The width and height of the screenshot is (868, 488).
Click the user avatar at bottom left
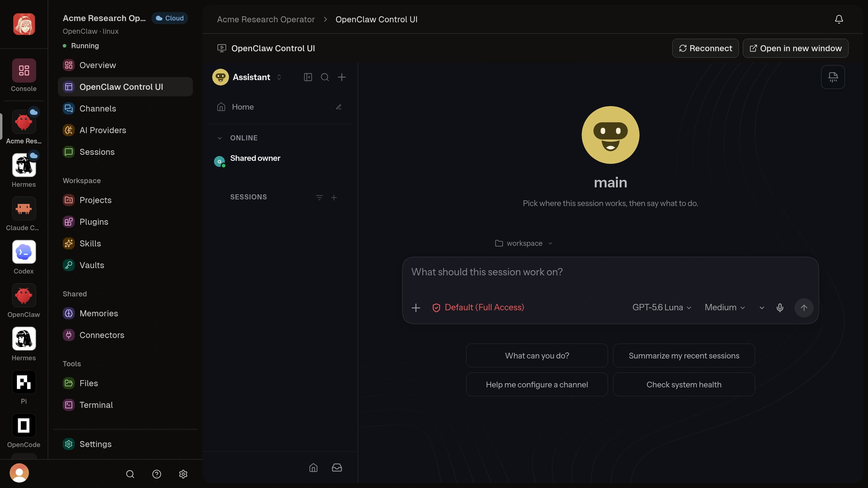[x=19, y=473]
